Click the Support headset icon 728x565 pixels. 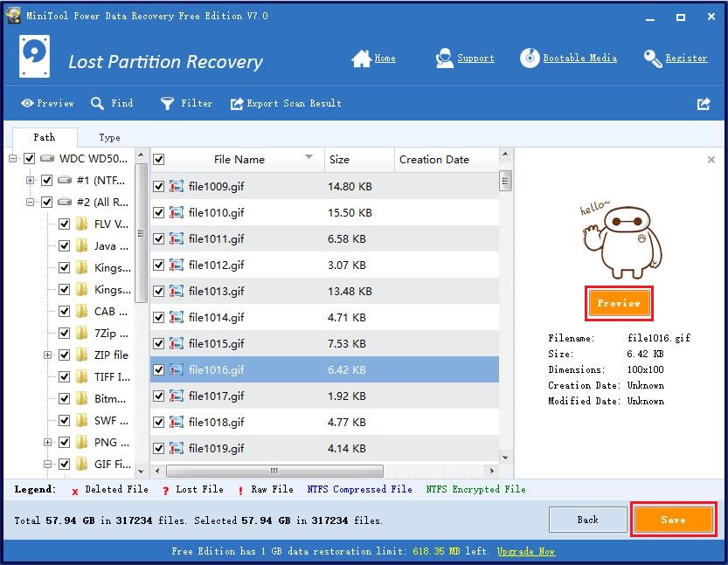pyautogui.click(x=444, y=59)
